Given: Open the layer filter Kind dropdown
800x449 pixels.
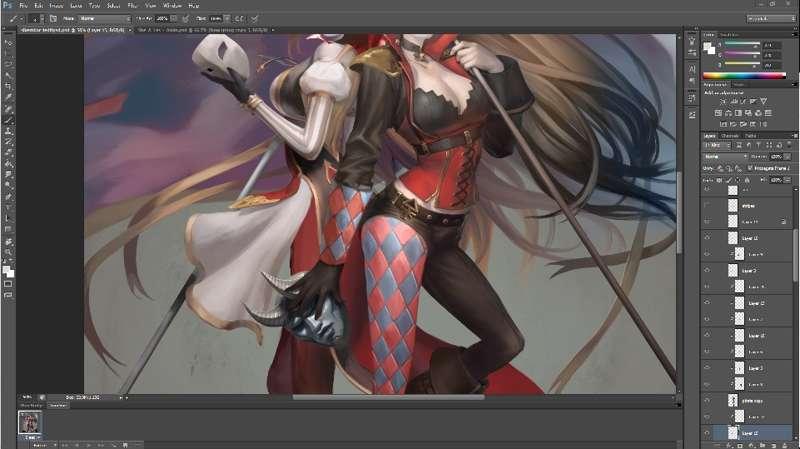Looking at the screenshot, I should pos(718,145).
